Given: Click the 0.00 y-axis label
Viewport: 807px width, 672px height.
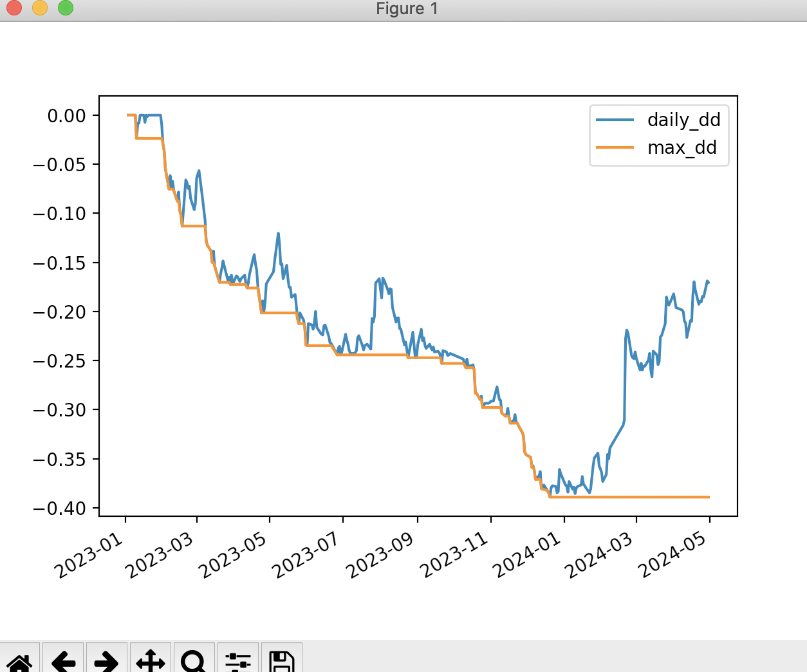Looking at the screenshot, I should pos(67,116).
